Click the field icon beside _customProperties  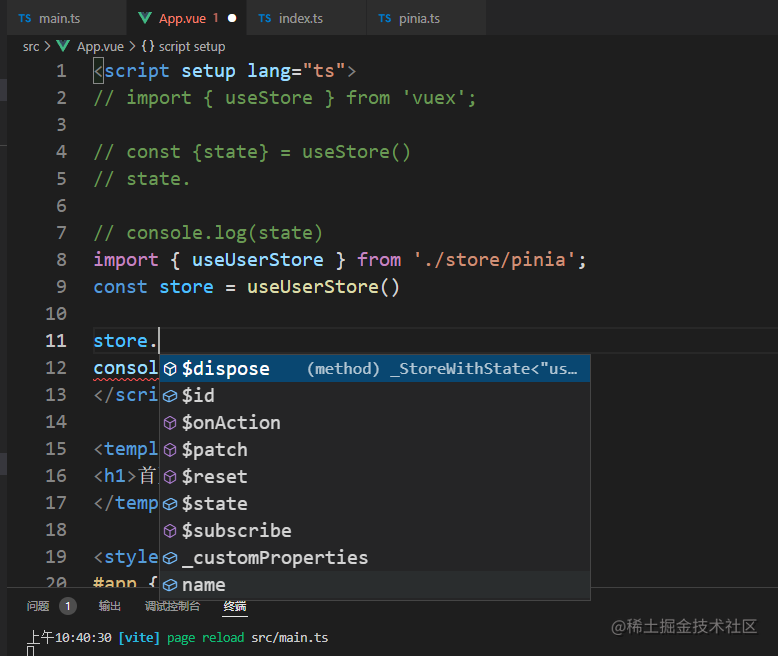tap(170, 558)
